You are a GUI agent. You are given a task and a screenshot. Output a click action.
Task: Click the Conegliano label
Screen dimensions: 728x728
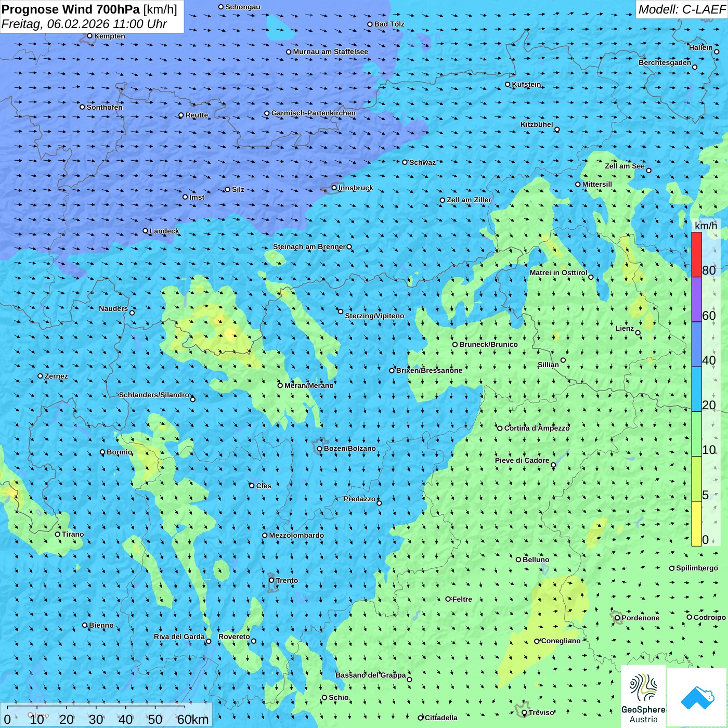561,641
